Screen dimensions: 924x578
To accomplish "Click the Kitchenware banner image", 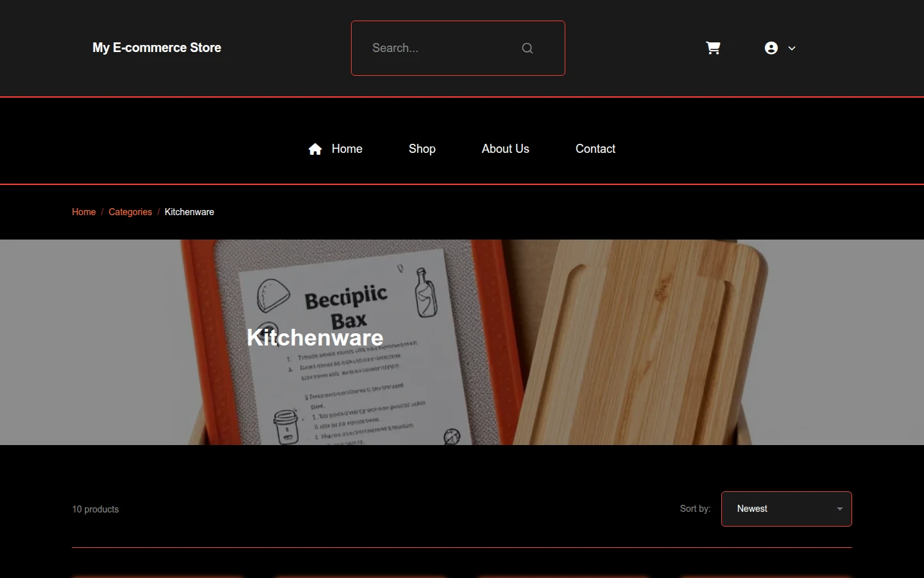I will [x=462, y=342].
